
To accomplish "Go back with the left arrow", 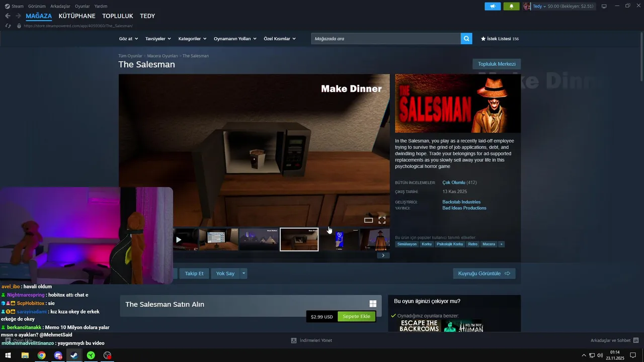I will coord(8,16).
